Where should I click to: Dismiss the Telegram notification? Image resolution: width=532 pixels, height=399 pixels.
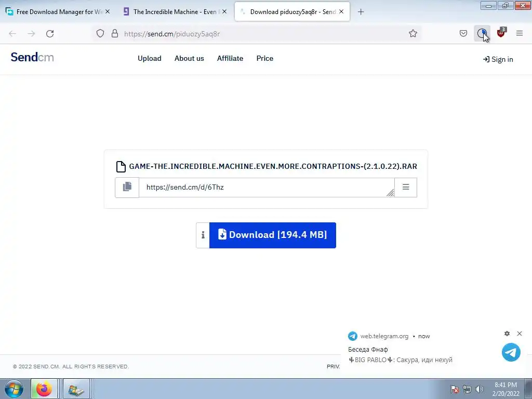coord(520,334)
